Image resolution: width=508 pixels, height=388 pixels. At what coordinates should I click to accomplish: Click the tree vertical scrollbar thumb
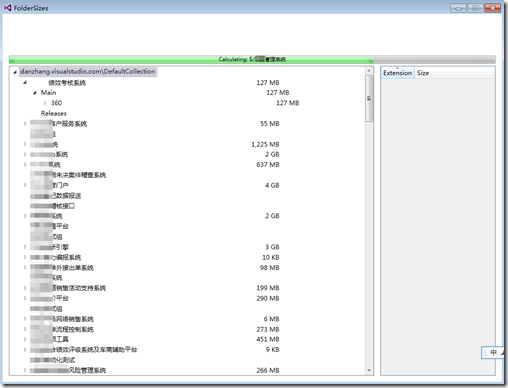click(369, 98)
